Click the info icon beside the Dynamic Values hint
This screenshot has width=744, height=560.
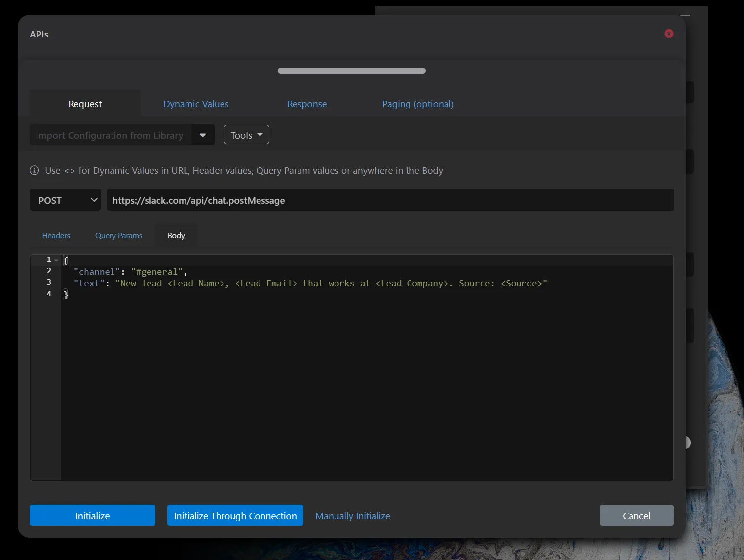(35, 170)
